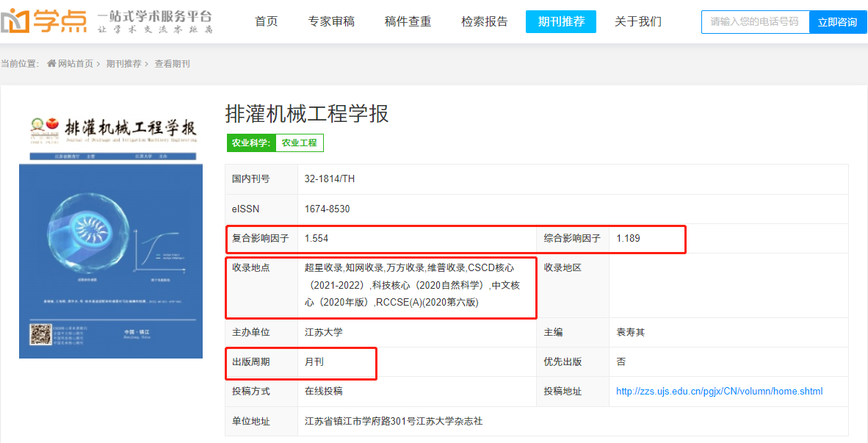Click the address 江苏省镇江市学府路301号江苏大学杂志社
This screenshot has height=443, width=868.
394,422
